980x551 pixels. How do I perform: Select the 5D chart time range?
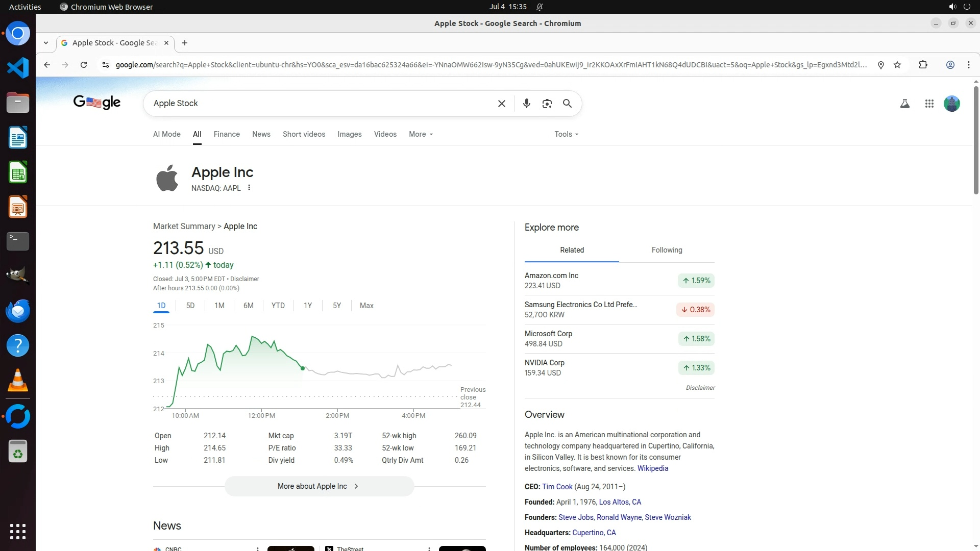pos(190,306)
